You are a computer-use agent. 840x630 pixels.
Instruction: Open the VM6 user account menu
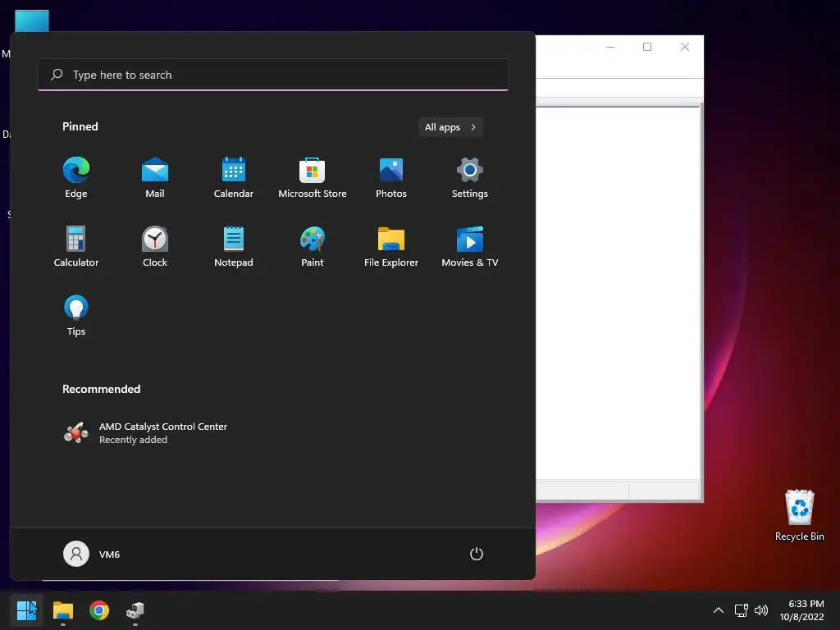pyautogui.click(x=92, y=554)
